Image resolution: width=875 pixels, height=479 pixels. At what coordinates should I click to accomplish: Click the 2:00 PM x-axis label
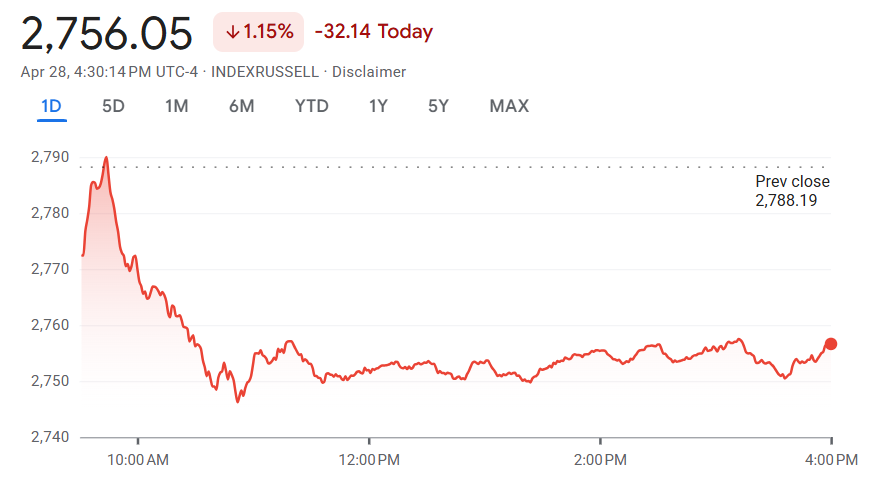(600, 460)
